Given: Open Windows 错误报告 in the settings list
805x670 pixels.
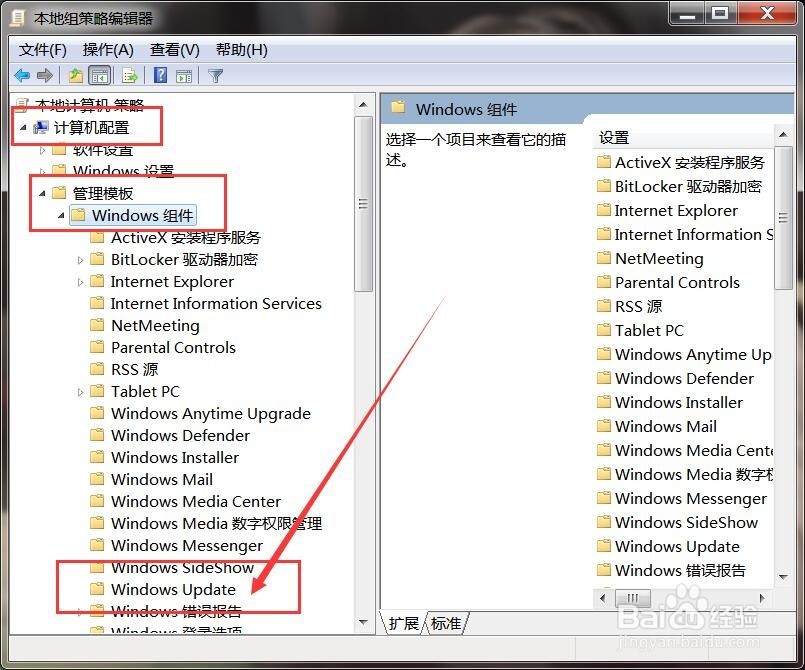Looking at the screenshot, I should tap(680, 570).
